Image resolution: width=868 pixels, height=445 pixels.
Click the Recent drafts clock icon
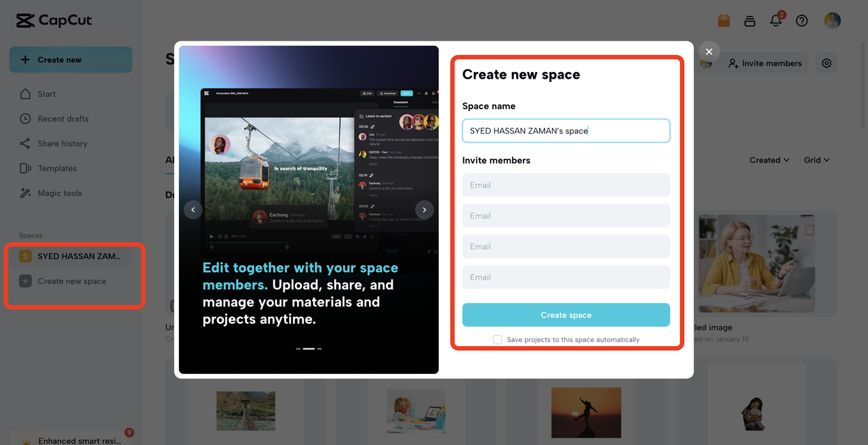coord(25,119)
